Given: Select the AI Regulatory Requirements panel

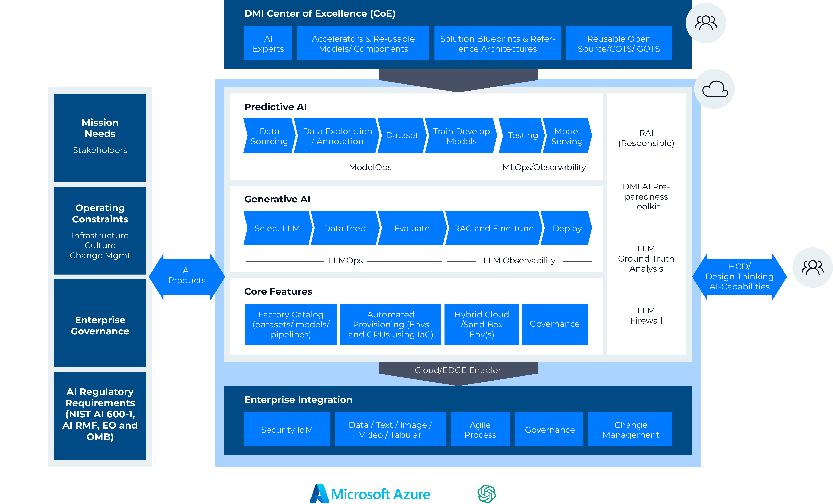Looking at the screenshot, I should pyautogui.click(x=100, y=416).
